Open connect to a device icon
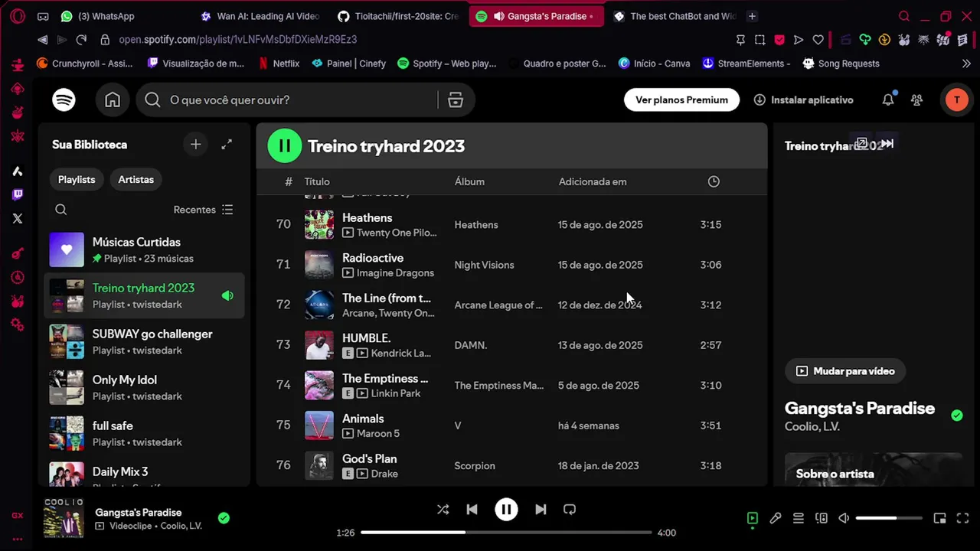Screen dimensions: 980x551 [x=822, y=518]
